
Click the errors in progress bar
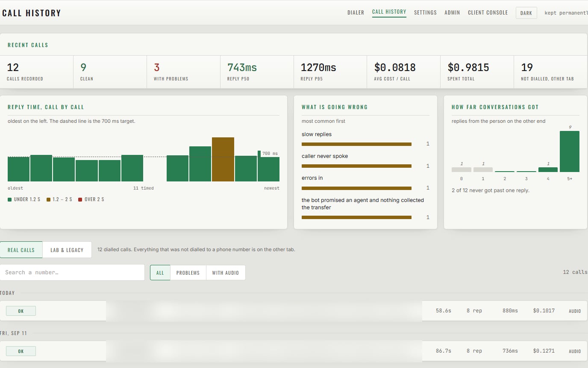coord(356,188)
